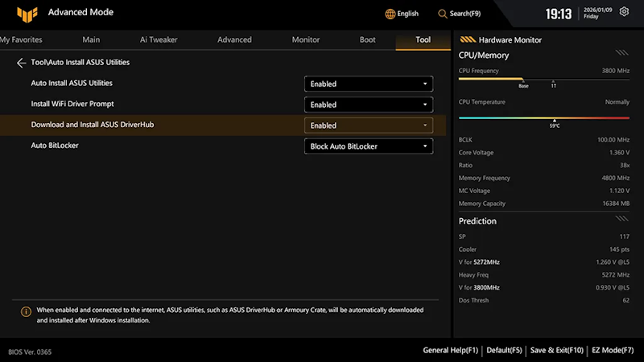Collapse the CPU/Memory section stripes

click(x=621, y=52)
